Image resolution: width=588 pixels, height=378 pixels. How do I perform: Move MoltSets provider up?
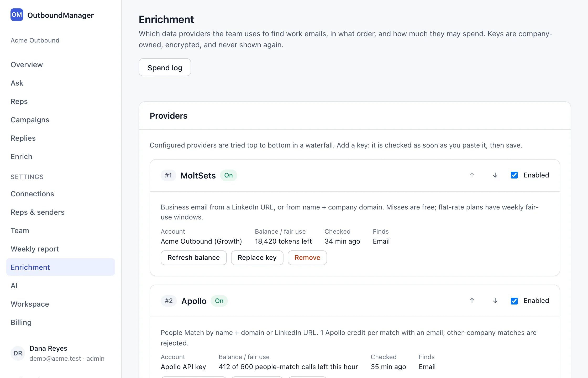click(x=472, y=175)
